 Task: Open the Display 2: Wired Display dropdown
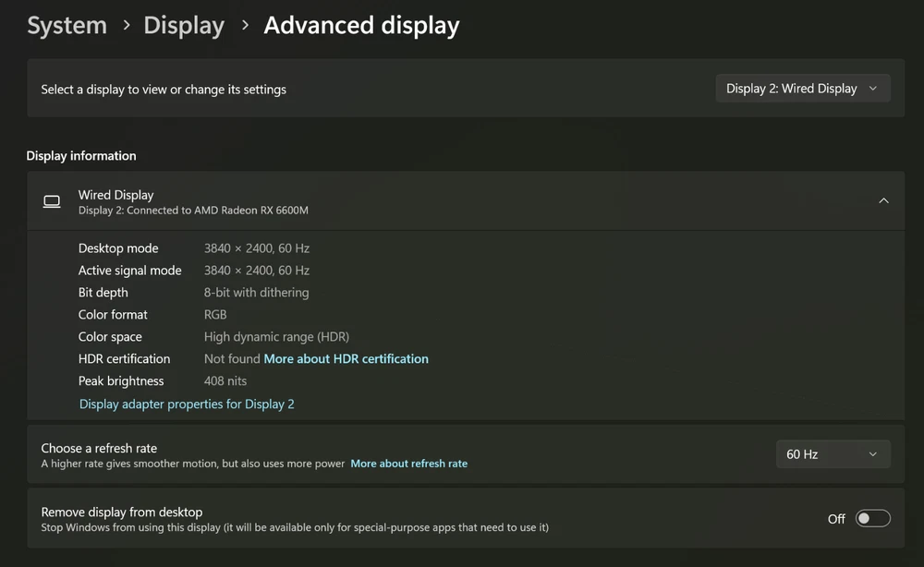pos(803,89)
